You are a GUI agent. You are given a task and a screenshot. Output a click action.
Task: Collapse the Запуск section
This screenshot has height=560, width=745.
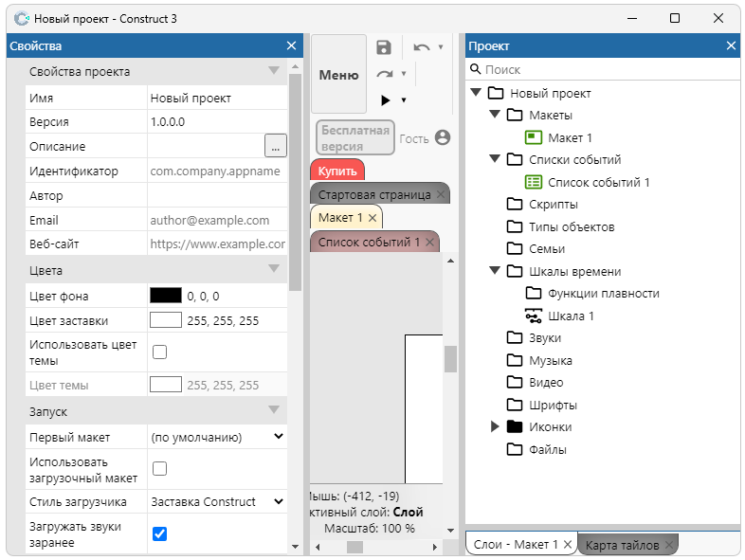pos(274,410)
